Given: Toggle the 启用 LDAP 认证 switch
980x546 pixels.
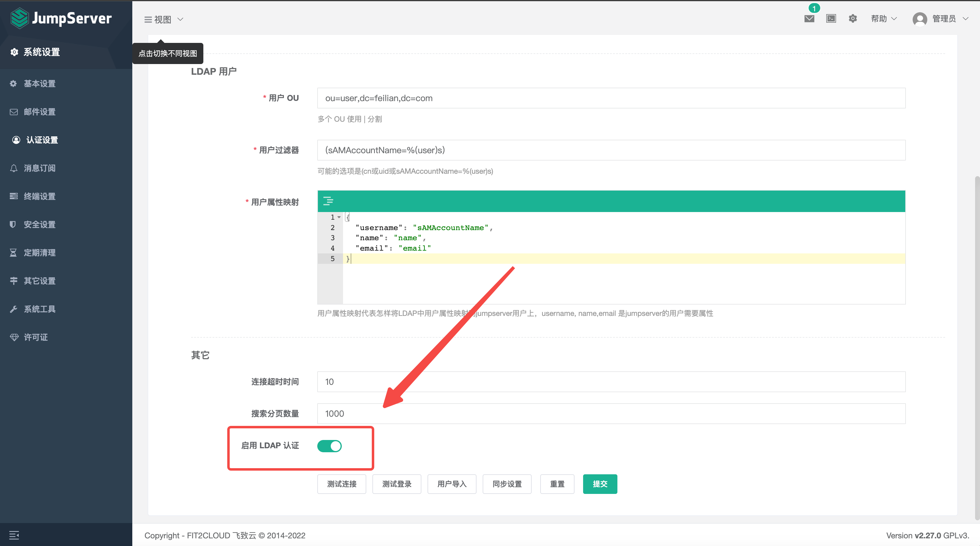Looking at the screenshot, I should 330,446.
